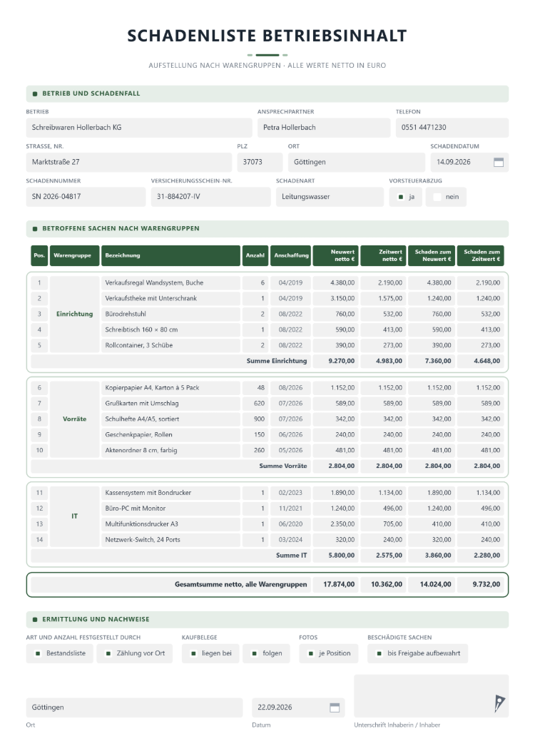Toggle the 'Zählung vor Ort' checkbox

[108, 653]
